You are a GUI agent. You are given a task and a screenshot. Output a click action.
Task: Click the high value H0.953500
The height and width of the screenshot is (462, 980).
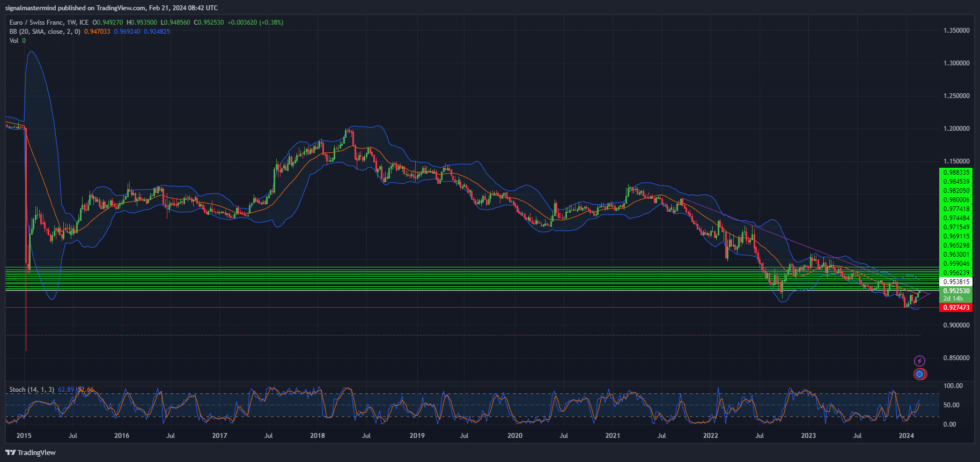[x=142, y=23]
